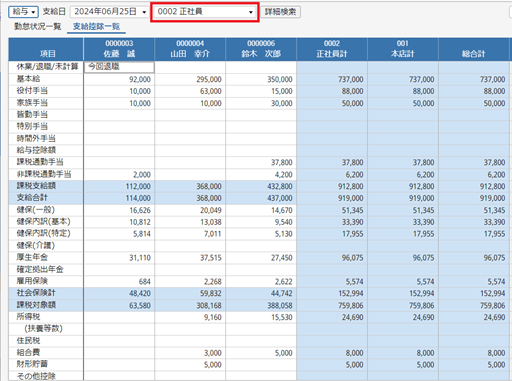512x381 pixels.
Task: Click the 社会保険計 value 59,832
Action: pos(211,293)
